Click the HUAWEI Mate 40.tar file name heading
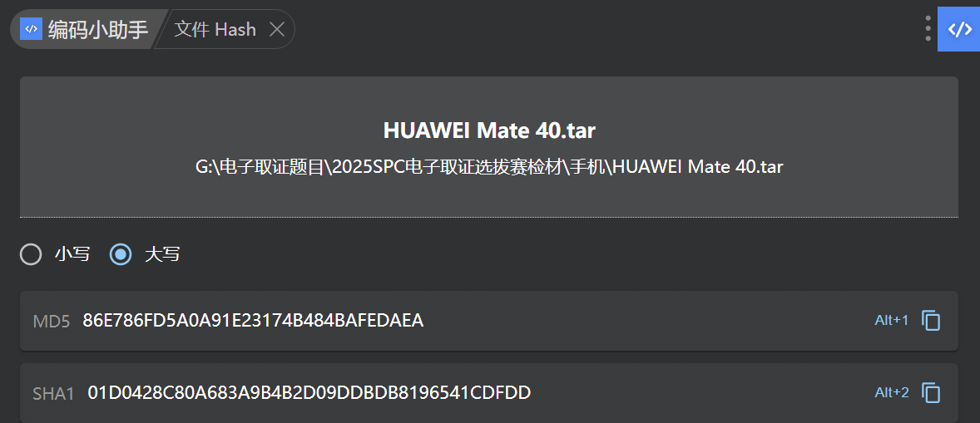 click(489, 130)
